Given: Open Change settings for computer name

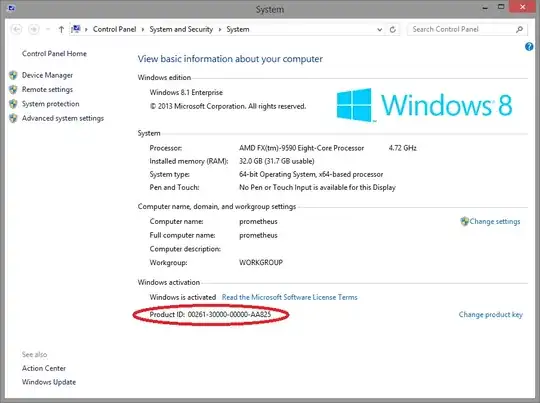Looking at the screenshot, I should [x=495, y=221].
